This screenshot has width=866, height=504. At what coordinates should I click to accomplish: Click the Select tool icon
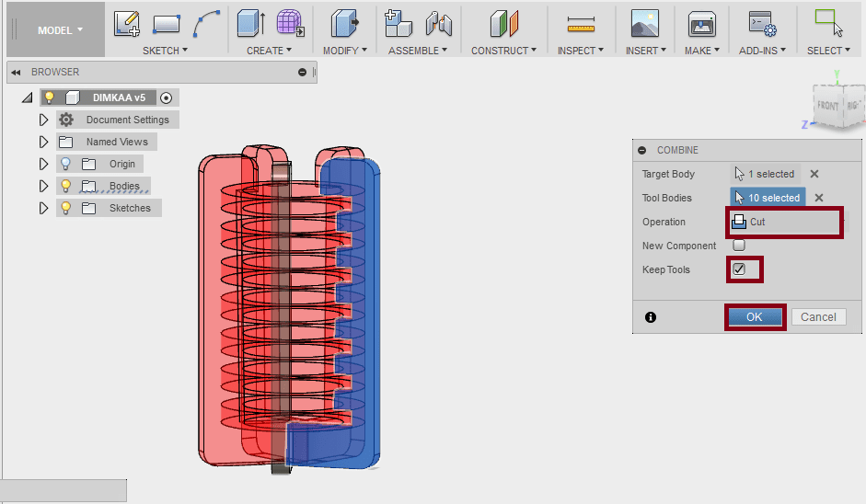[x=829, y=23]
